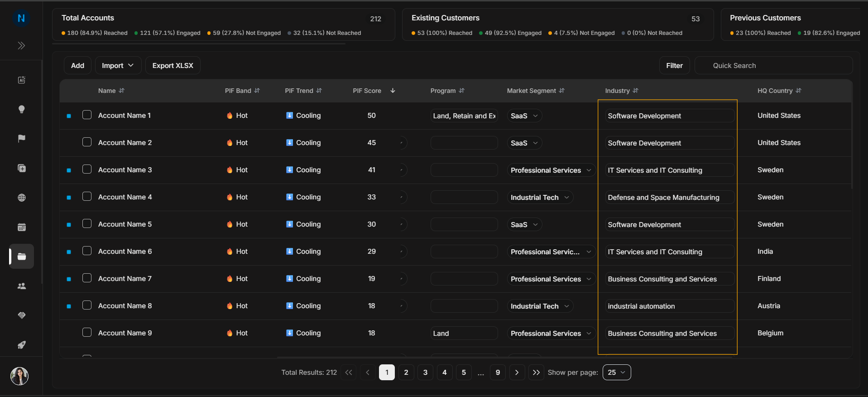Change Account Name 4 Industrial Tech segment
The image size is (868, 397).
[540, 198]
